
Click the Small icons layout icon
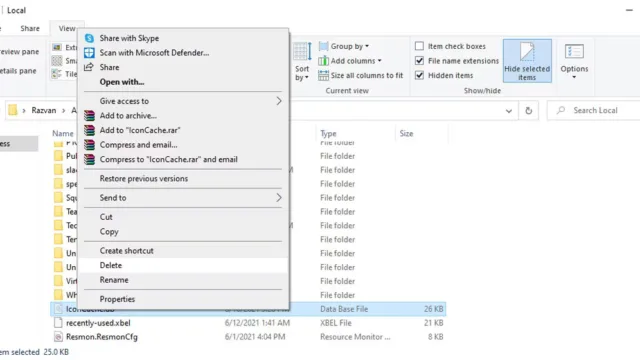[57, 61]
